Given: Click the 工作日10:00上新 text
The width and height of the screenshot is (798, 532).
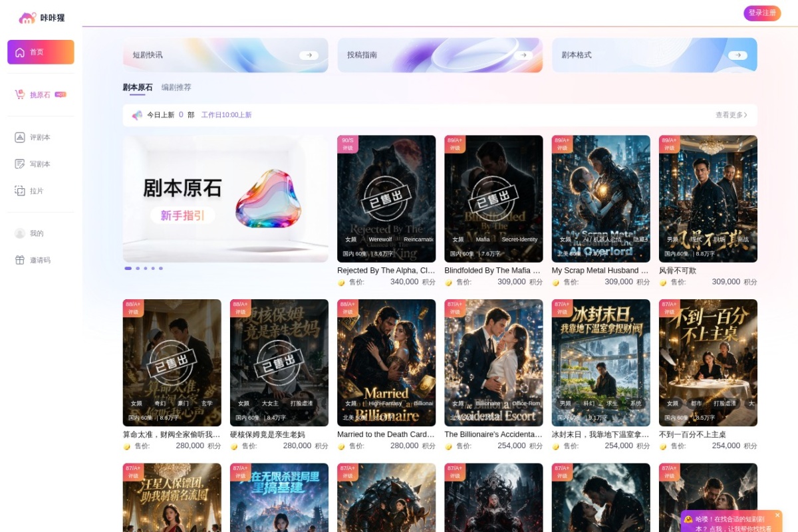Looking at the screenshot, I should 227,115.
